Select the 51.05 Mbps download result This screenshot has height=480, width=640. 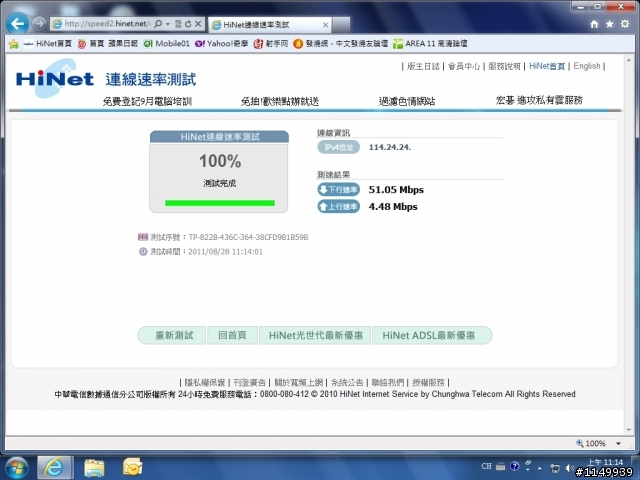click(396, 190)
